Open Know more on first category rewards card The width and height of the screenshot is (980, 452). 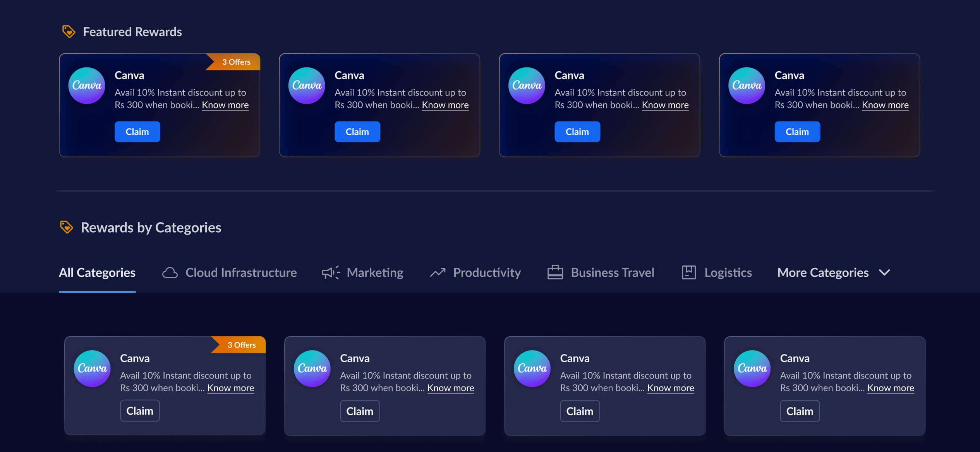tap(231, 388)
